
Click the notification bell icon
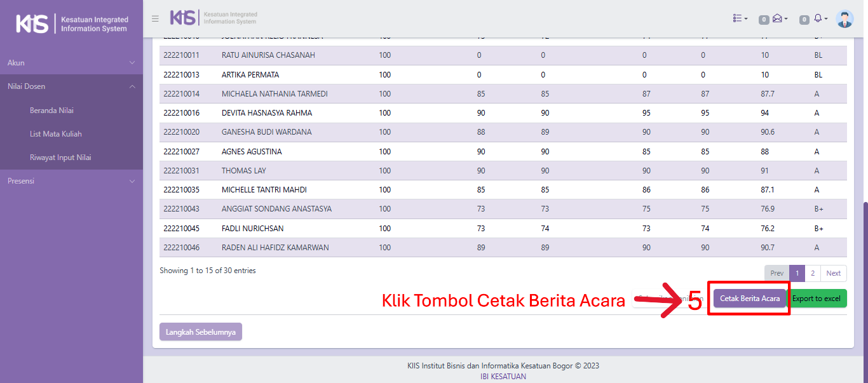click(818, 19)
